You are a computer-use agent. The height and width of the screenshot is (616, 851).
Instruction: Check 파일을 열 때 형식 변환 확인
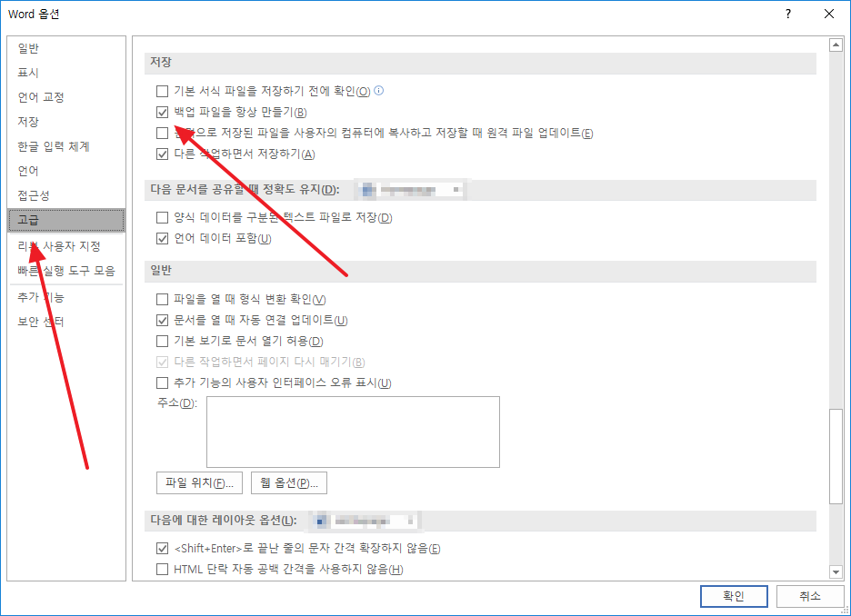pos(162,299)
